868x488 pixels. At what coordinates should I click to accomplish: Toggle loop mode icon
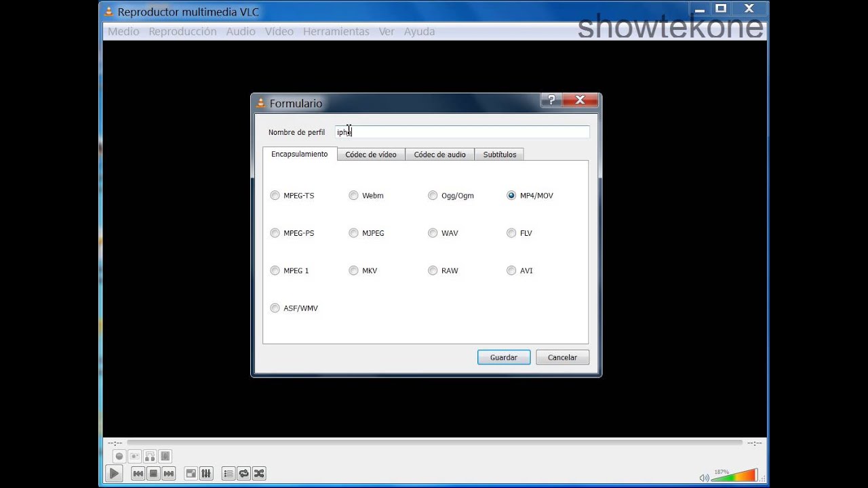[243, 474]
